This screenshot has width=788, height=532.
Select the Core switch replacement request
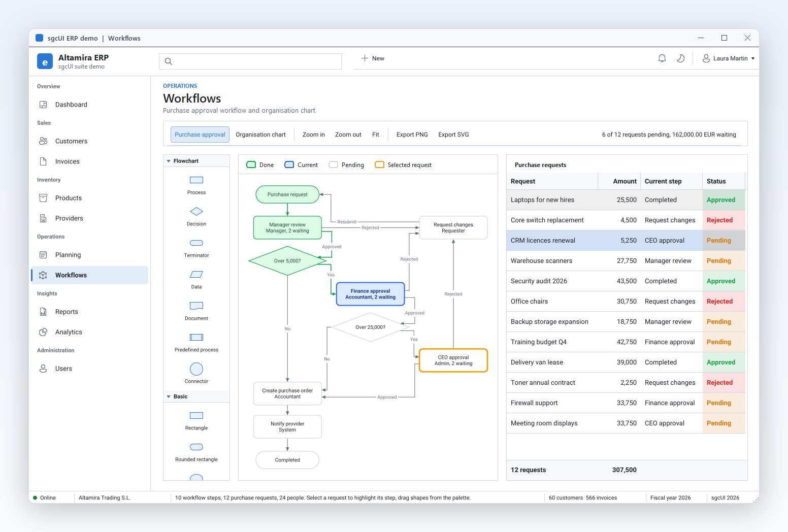[x=626, y=220]
